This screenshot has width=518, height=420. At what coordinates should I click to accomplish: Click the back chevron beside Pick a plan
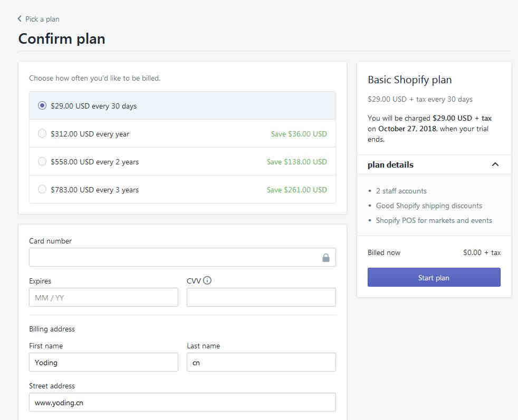click(20, 19)
